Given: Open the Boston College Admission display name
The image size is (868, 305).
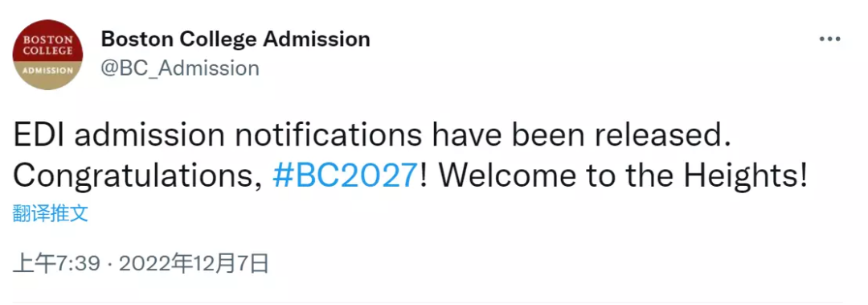Looking at the screenshot, I should point(235,39).
